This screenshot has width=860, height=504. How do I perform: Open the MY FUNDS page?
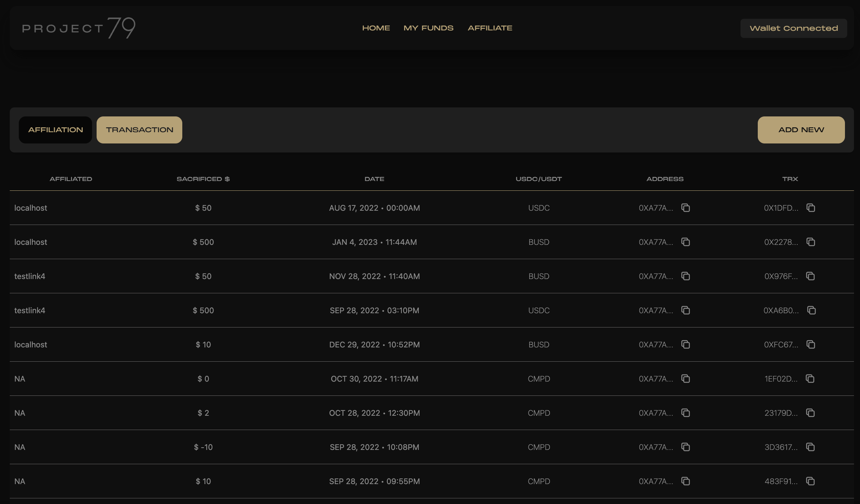pos(428,28)
